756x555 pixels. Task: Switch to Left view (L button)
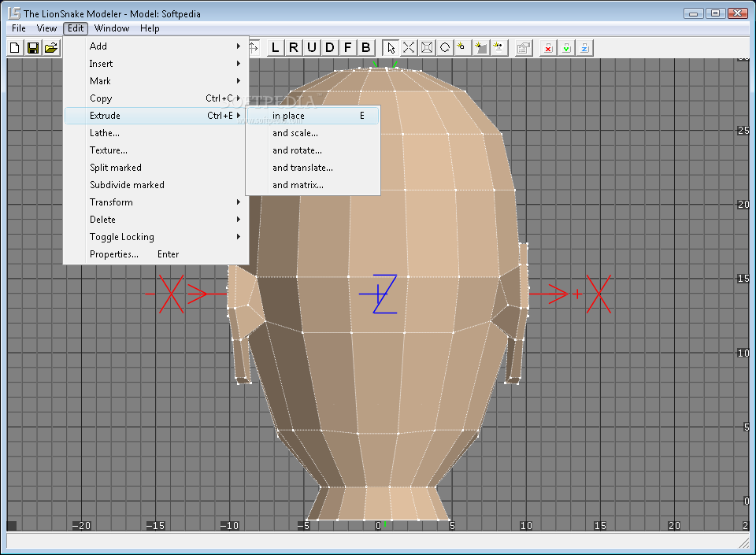(276, 48)
